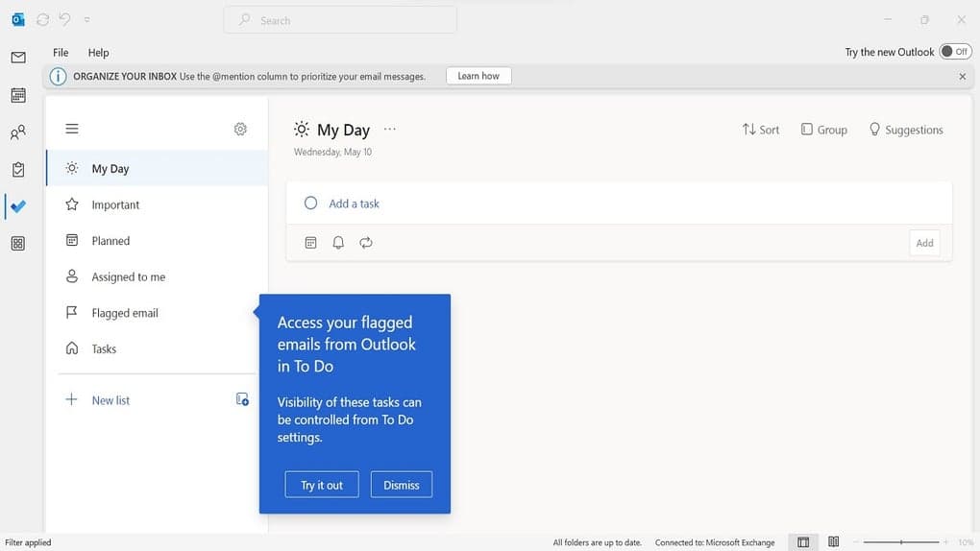Switch to Normal view status icon
Screen dimensions: 980x551
pos(803,541)
